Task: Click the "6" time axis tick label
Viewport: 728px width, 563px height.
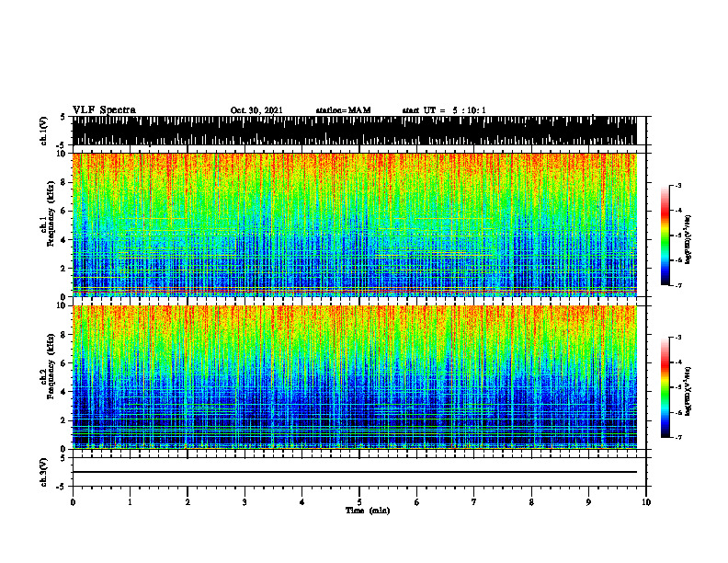Action: coord(417,502)
